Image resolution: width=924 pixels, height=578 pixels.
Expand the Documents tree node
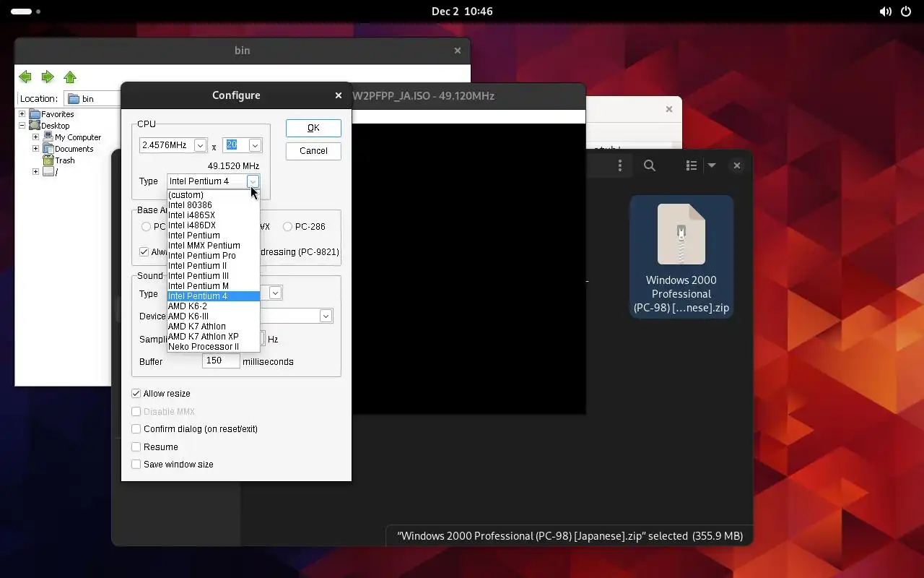coord(35,149)
